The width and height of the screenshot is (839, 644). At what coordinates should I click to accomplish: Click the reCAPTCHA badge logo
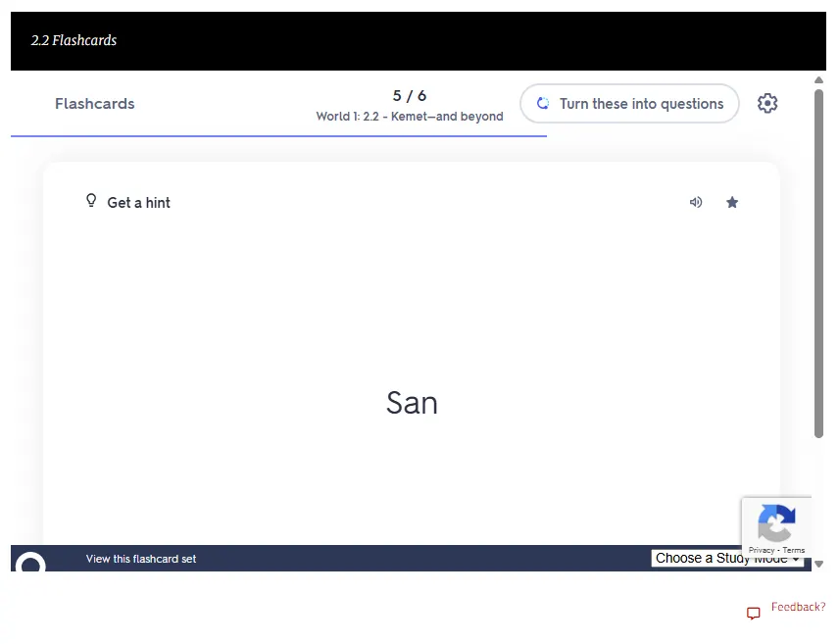(x=775, y=521)
